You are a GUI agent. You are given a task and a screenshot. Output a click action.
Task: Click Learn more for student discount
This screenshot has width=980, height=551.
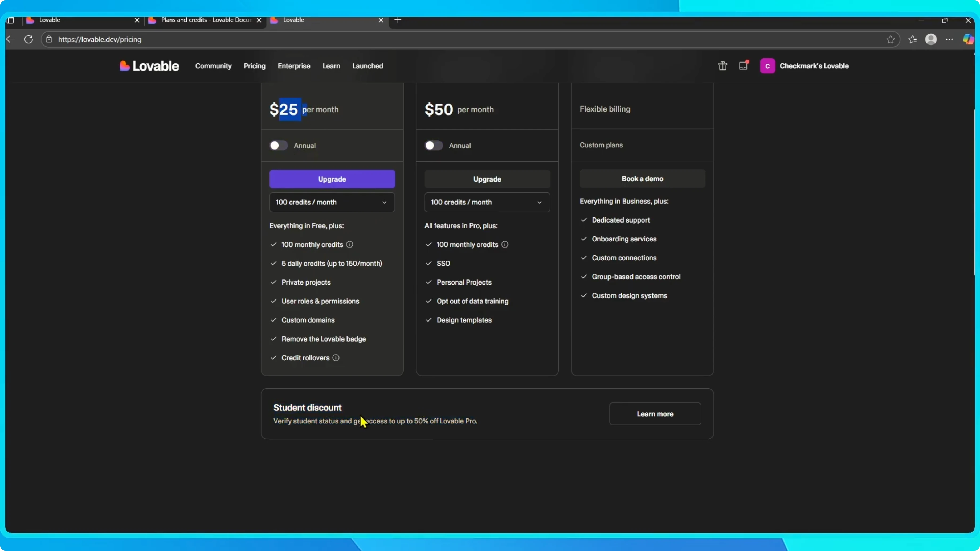pos(655,414)
